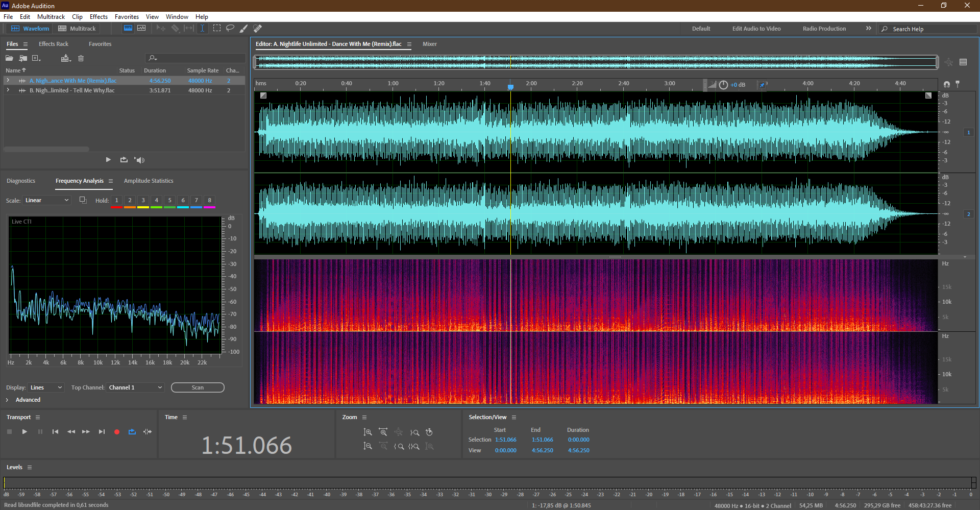
Task: Click the New File icon
Action: [36, 58]
